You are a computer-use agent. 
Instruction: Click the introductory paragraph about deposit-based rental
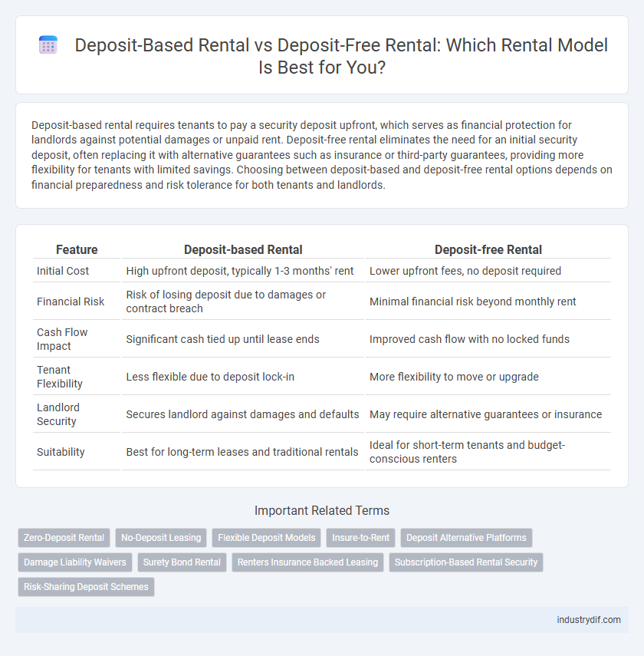click(x=321, y=155)
